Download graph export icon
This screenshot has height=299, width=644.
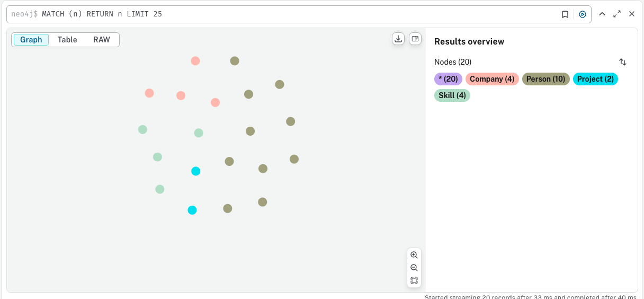point(398,39)
